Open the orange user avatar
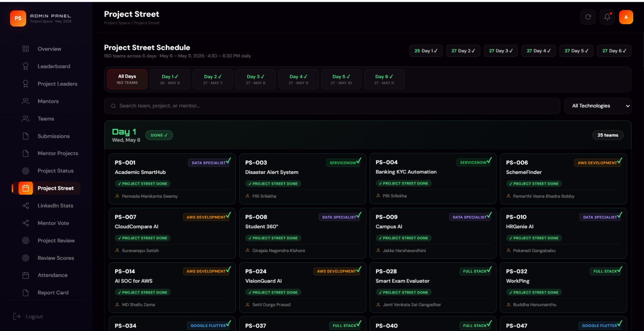The width and height of the screenshot is (644, 331). coord(626,17)
